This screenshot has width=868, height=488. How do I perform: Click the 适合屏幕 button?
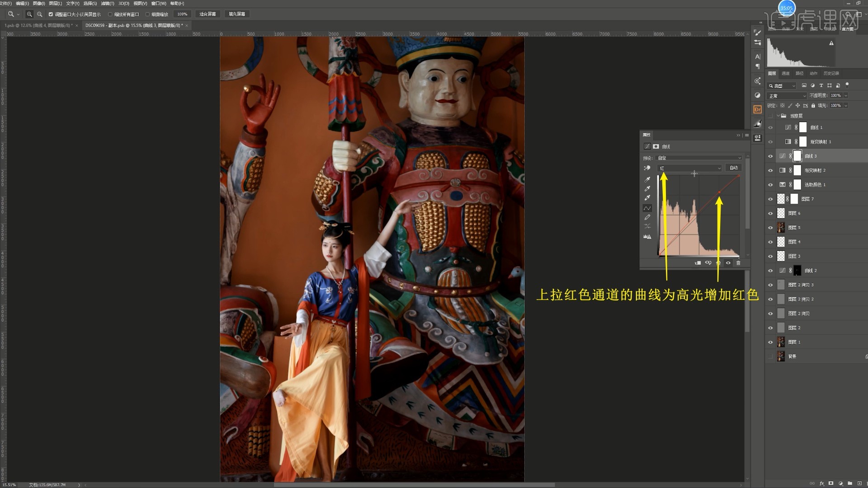[x=208, y=14]
